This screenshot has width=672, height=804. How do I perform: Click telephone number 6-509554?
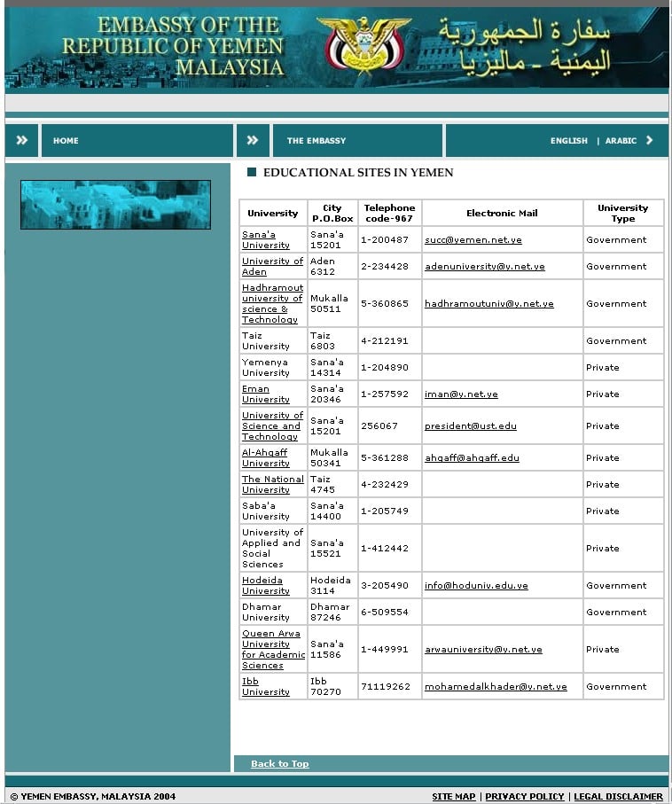click(384, 613)
